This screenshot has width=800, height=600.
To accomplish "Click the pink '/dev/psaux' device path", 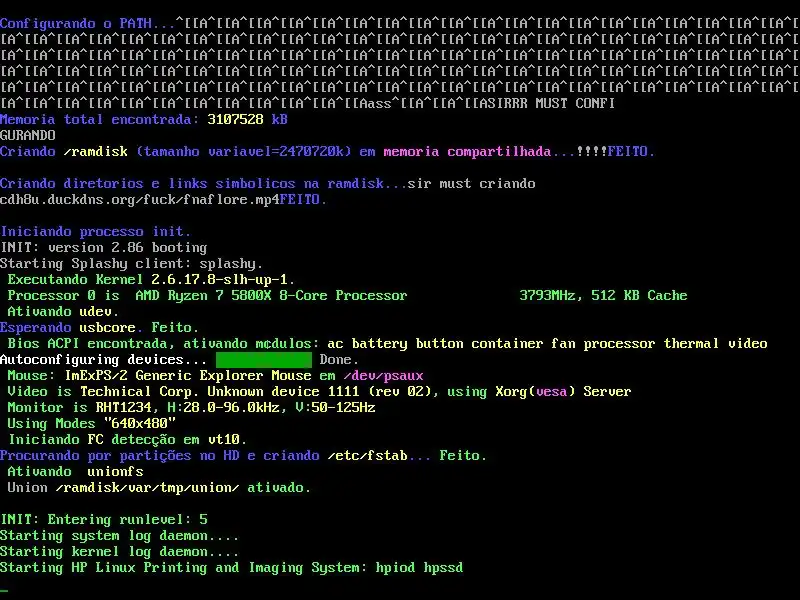I will point(383,376).
